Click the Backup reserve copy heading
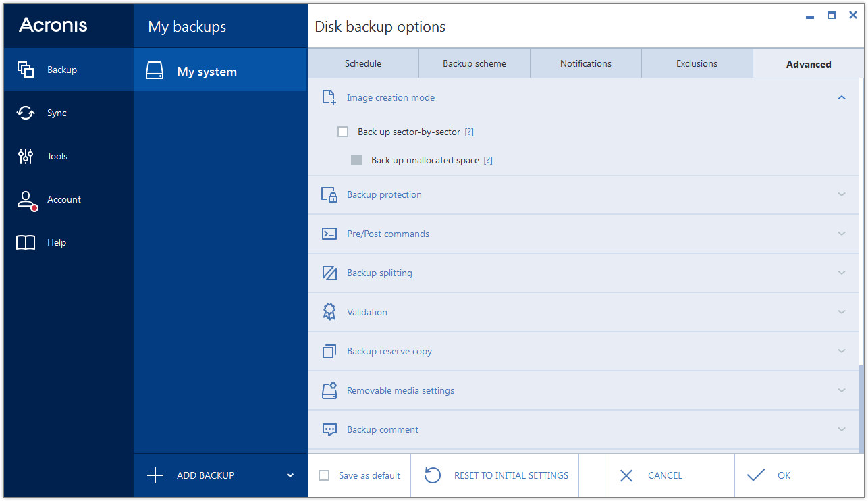 click(x=389, y=351)
